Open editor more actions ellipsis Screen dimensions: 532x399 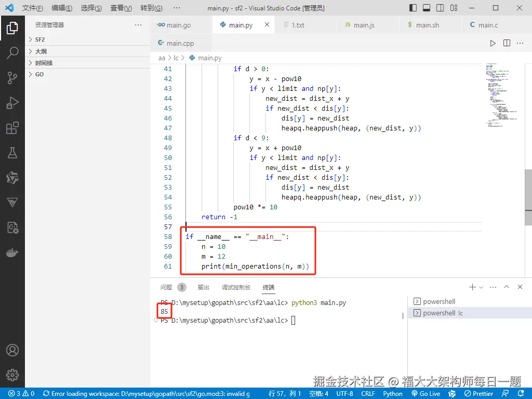pyautogui.click(x=520, y=43)
